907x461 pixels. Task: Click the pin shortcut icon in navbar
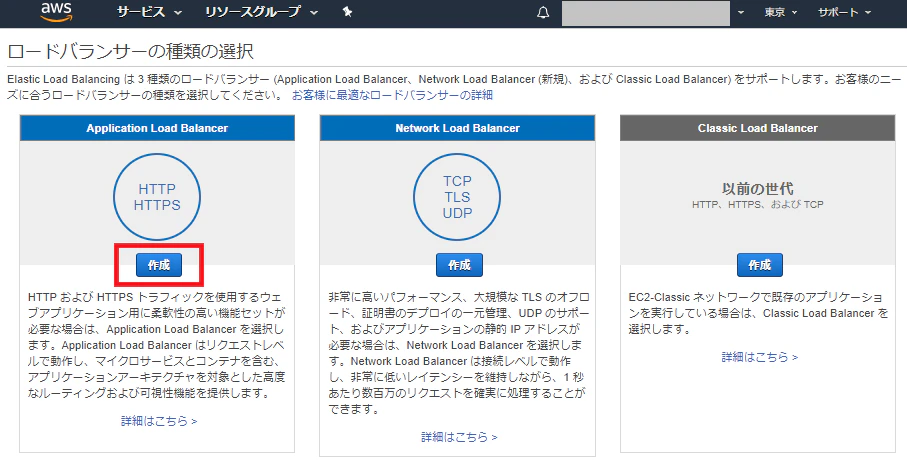(x=347, y=12)
